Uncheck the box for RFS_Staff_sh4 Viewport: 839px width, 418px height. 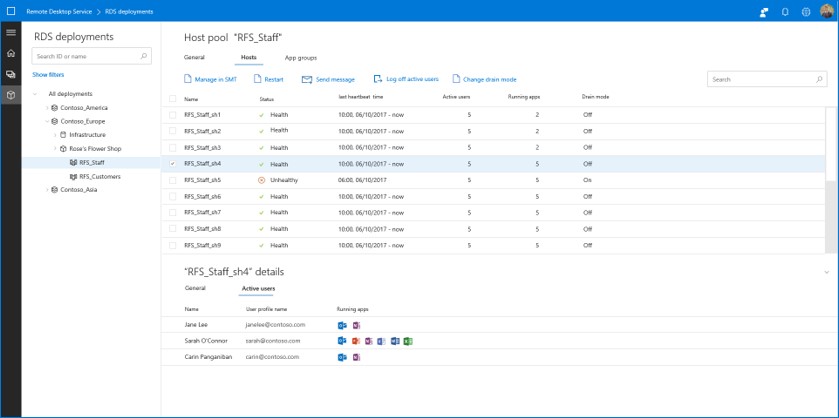click(x=172, y=164)
